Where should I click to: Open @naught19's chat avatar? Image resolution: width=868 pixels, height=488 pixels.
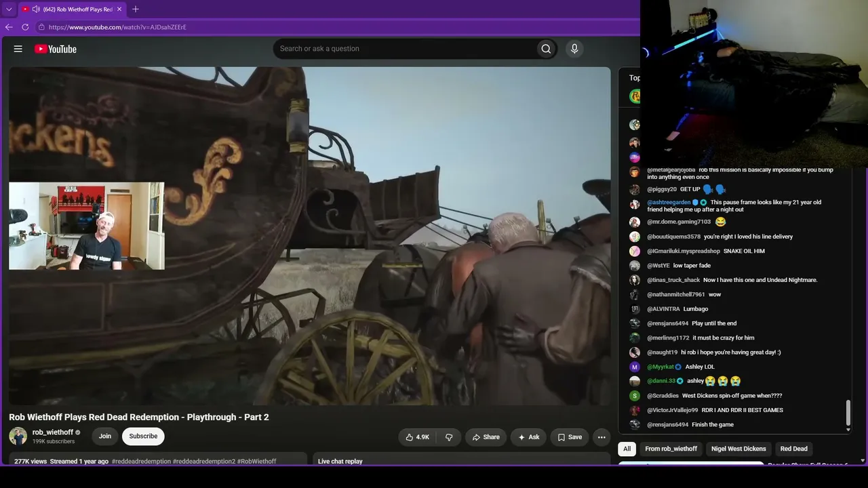click(x=635, y=352)
